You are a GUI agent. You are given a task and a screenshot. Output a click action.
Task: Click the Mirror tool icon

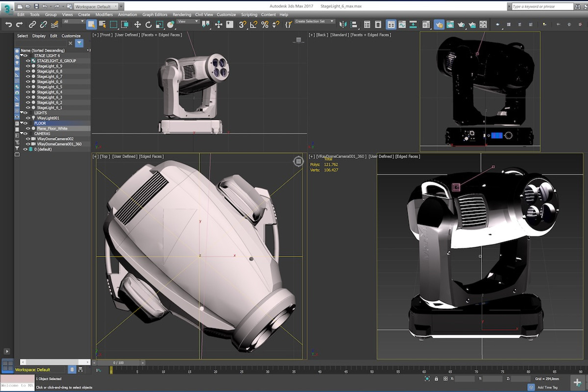[x=343, y=24]
